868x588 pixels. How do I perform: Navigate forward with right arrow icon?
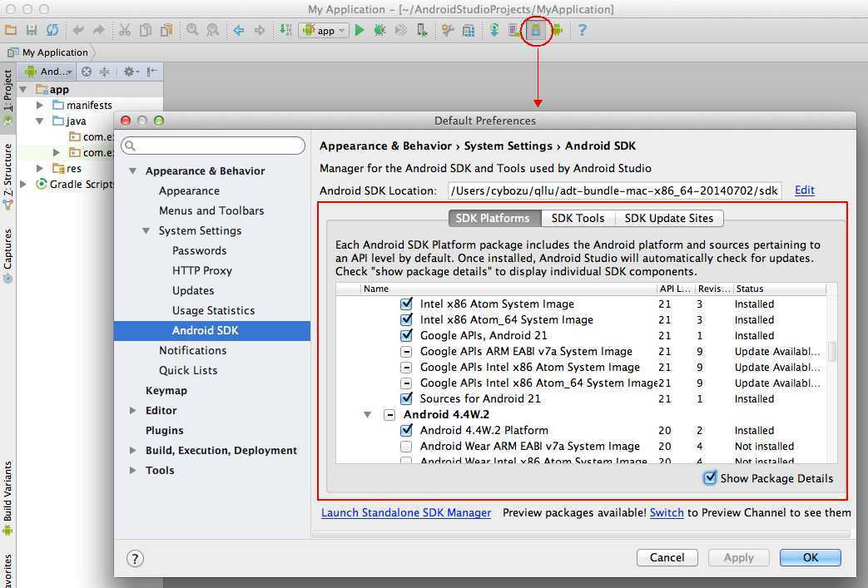coord(260,31)
